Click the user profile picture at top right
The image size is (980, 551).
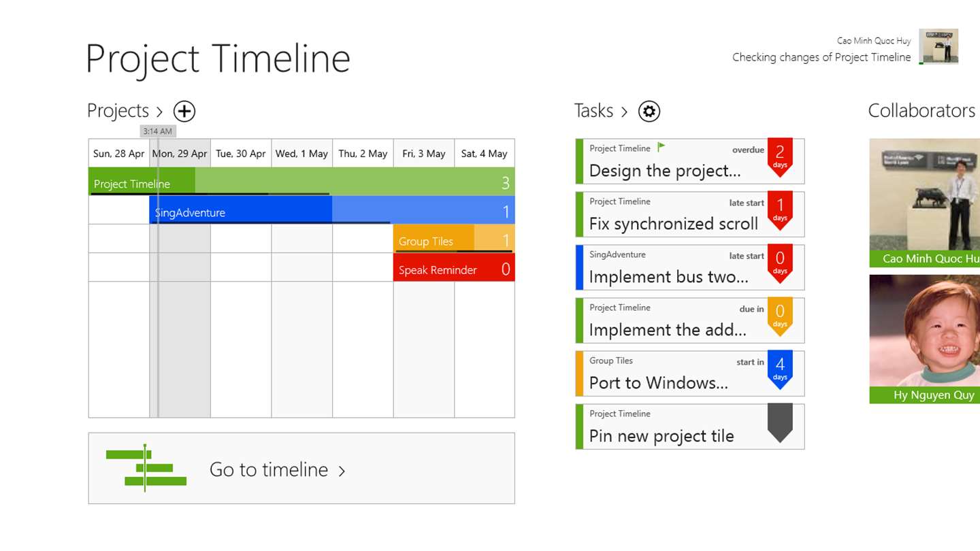938,46
